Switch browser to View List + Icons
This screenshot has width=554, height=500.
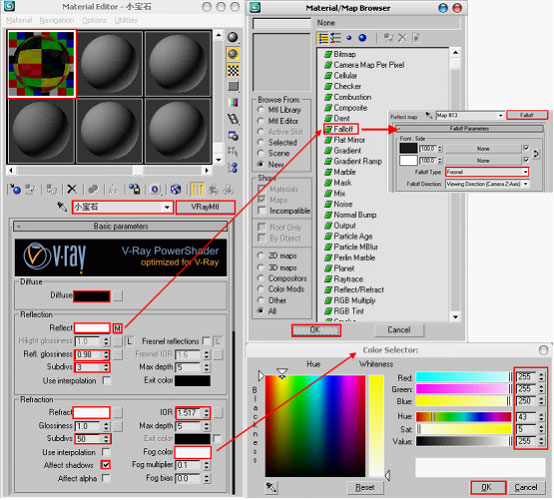335,38
